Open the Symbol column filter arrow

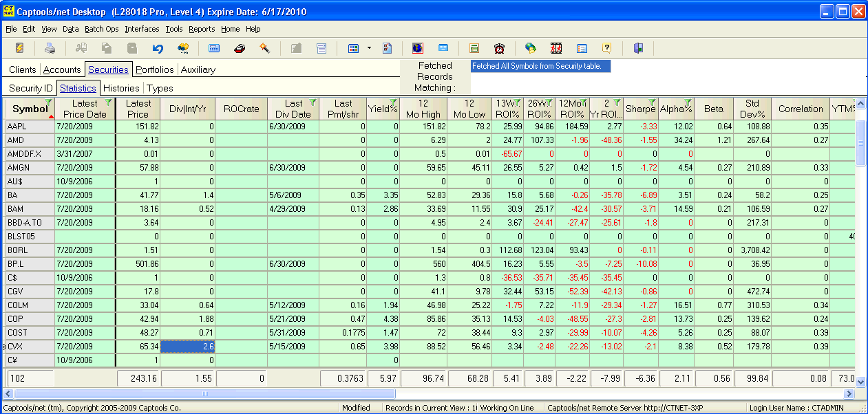[50, 103]
